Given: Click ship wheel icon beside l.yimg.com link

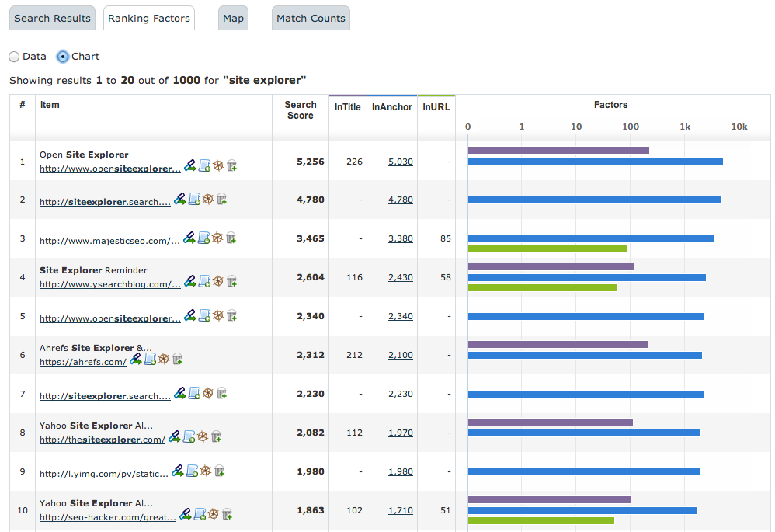Looking at the screenshot, I should 206,471.
